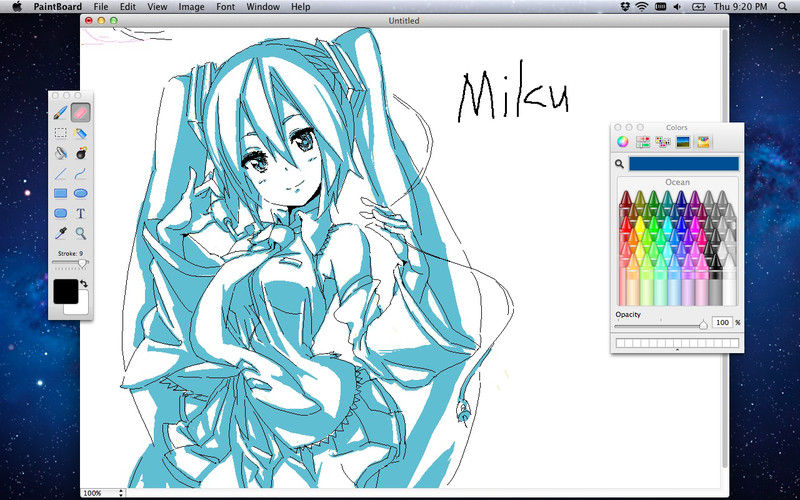Click the first empty saved-swatch cell
This screenshot has height=500, width=800.
pyautogui.click(x=619, y=343)
